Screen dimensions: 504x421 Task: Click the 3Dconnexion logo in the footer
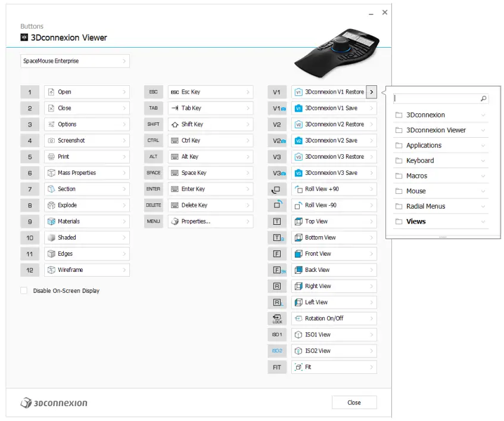click(x=54, y=403)
